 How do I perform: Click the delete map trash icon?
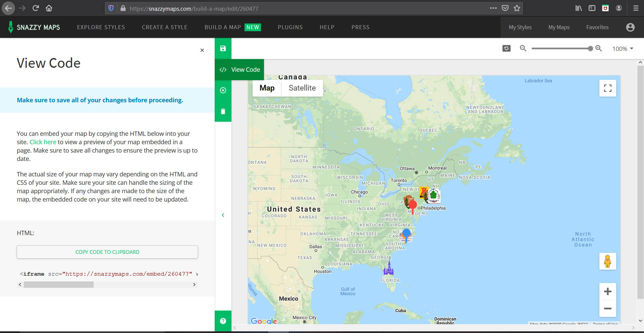click(x=223, y=111)
